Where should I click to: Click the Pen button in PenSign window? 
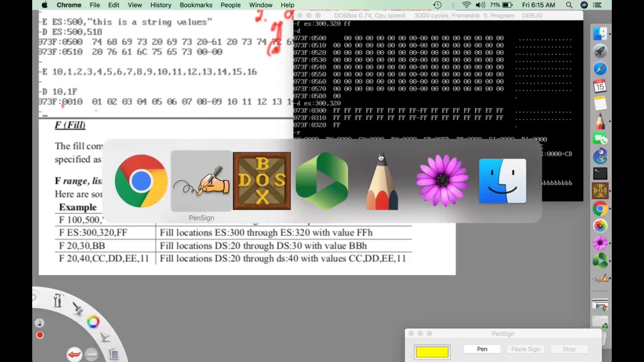coord(482,349)
